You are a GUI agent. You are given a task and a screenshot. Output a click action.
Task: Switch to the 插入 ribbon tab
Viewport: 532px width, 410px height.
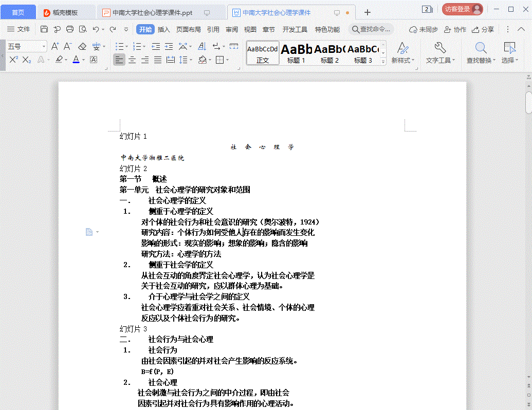click(163, 29)
